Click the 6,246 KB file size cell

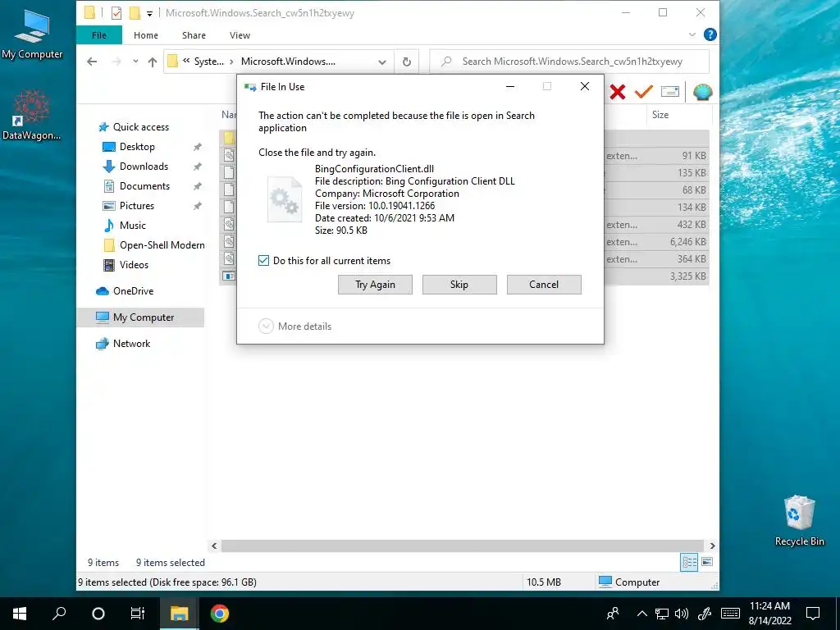pyautogui.click(x=687, y=242)
